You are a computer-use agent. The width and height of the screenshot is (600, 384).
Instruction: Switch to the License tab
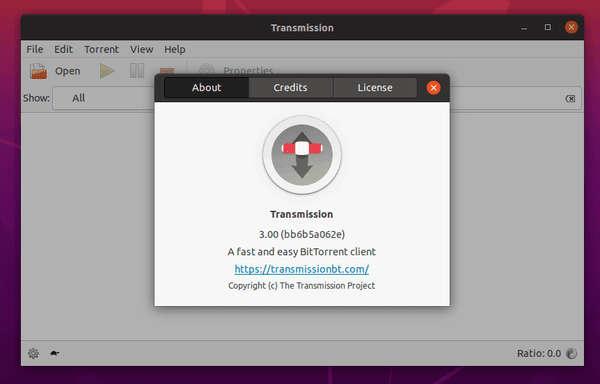point(375,88)
